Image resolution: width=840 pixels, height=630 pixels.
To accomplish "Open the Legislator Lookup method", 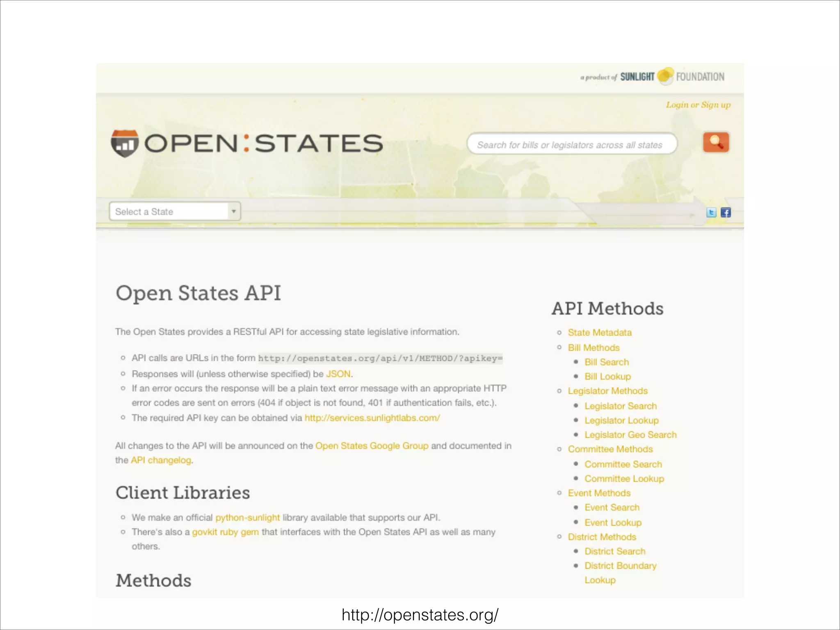I will coord(621,420).
